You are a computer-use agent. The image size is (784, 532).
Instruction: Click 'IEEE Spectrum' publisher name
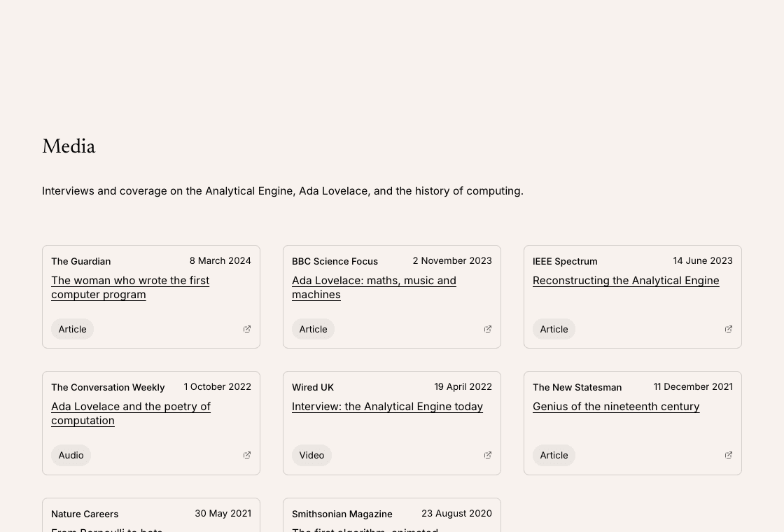[565, 261]
